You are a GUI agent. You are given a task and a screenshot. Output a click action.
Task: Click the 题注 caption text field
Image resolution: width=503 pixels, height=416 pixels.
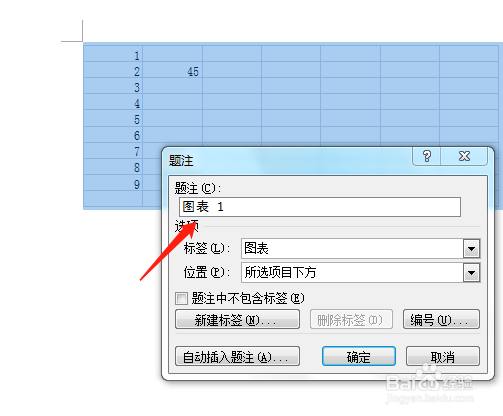pos(320,207)
